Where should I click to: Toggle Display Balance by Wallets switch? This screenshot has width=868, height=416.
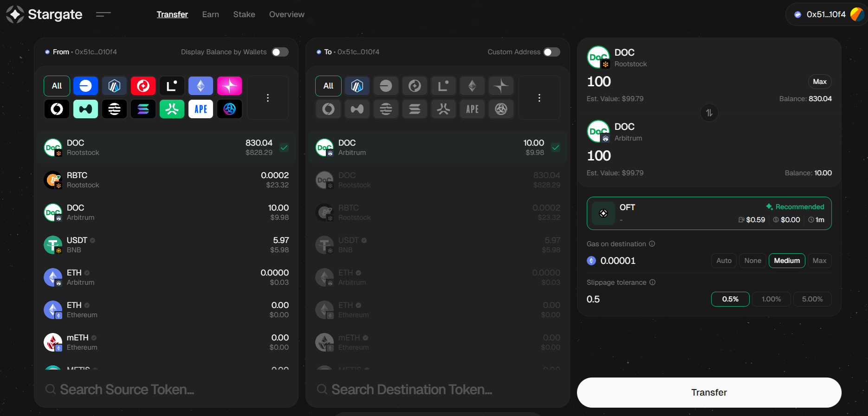pos(280,52)
